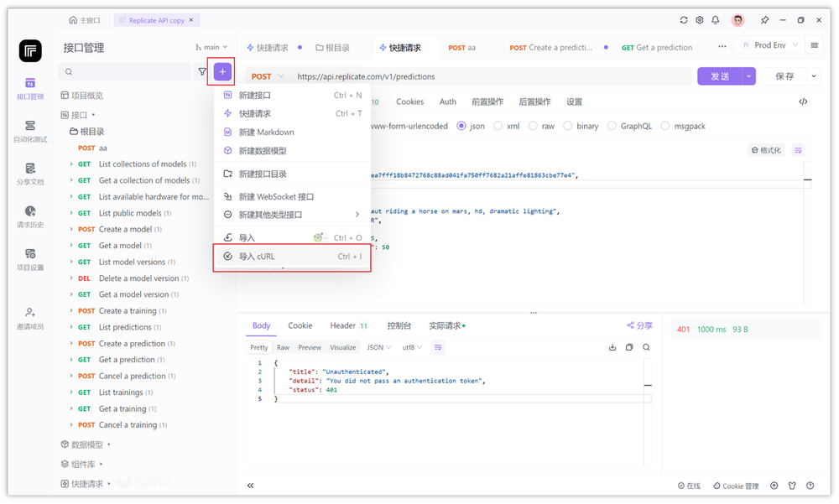839x504 pixels.
Task: Click the 发送 send button
Action: [719, 75]
